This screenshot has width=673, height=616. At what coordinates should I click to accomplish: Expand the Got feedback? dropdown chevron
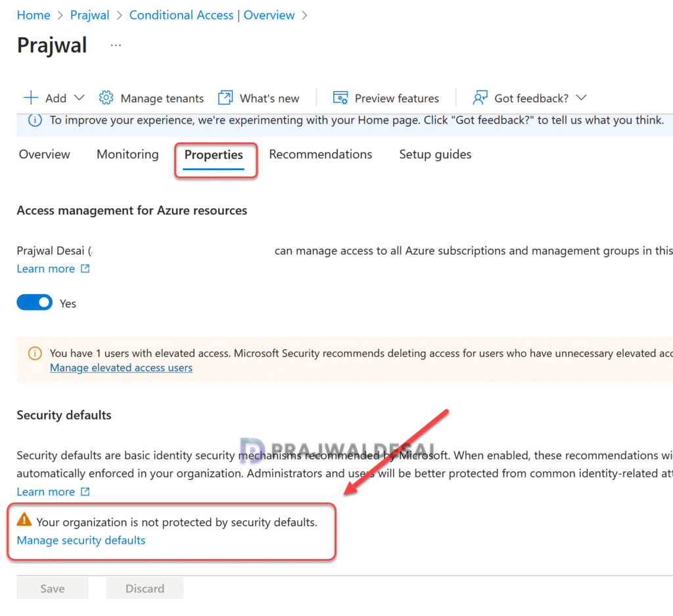[581, 98]
